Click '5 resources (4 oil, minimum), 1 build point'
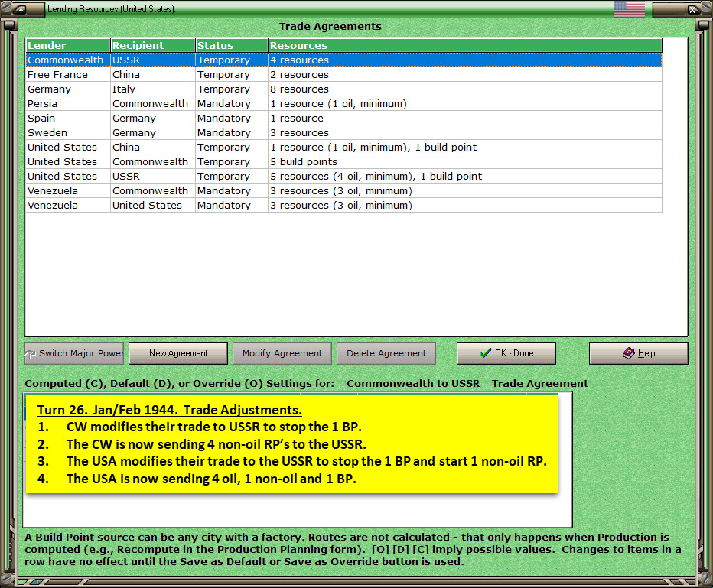 [465, 177]
